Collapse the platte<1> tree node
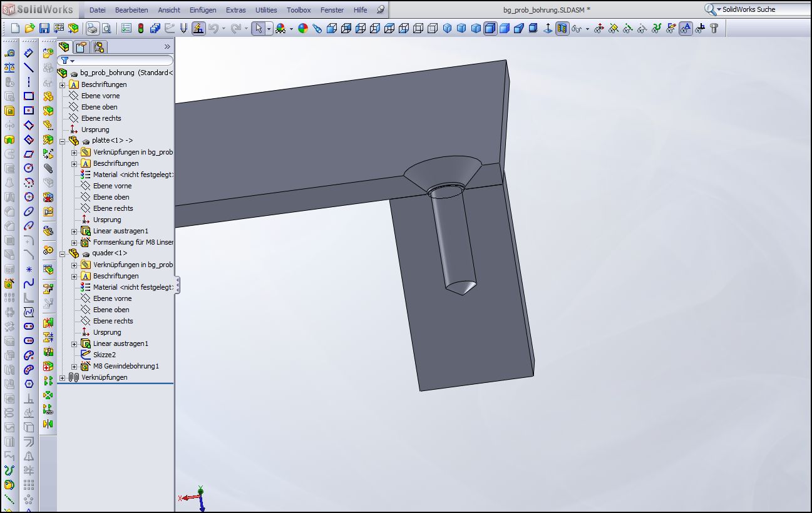 (62, 141)
